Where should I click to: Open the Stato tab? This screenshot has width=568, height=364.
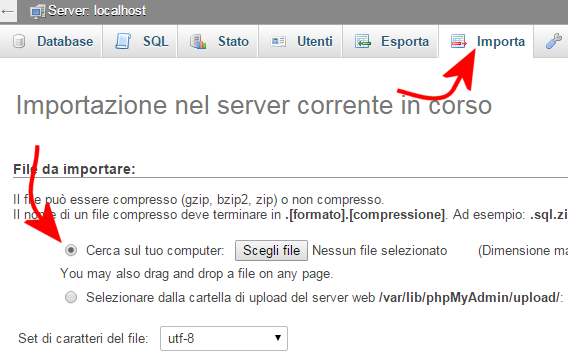coord(218,41)
